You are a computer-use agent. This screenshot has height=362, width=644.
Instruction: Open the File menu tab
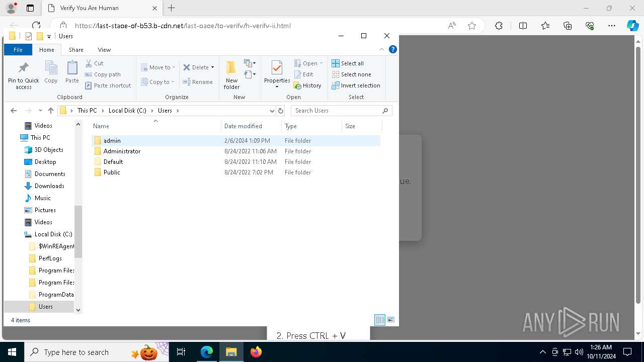point(18,50)
